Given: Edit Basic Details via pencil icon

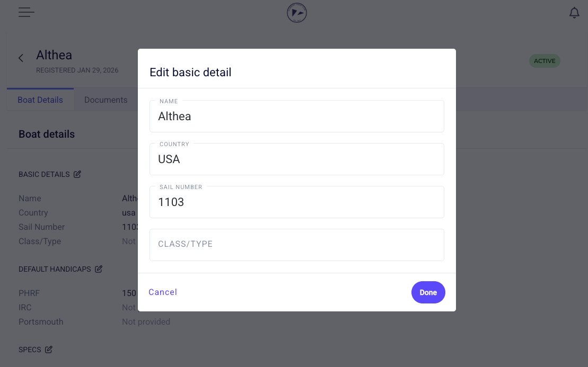Looking at the screenshot, I should click(x=77, y=174).
